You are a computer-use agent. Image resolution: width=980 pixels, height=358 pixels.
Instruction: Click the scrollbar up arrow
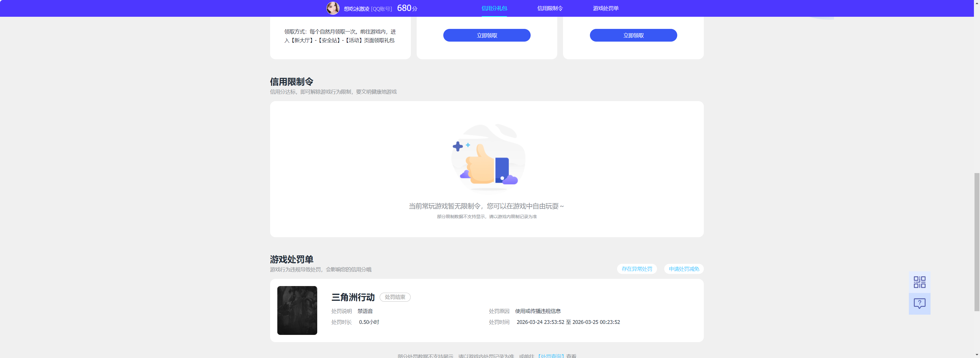point(977,3)
